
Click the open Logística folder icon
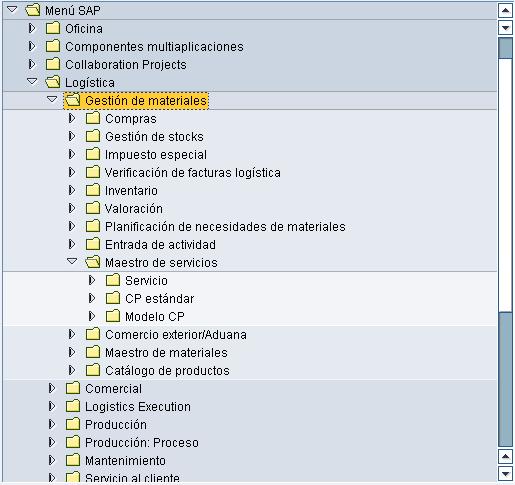(x=53, y=82)
